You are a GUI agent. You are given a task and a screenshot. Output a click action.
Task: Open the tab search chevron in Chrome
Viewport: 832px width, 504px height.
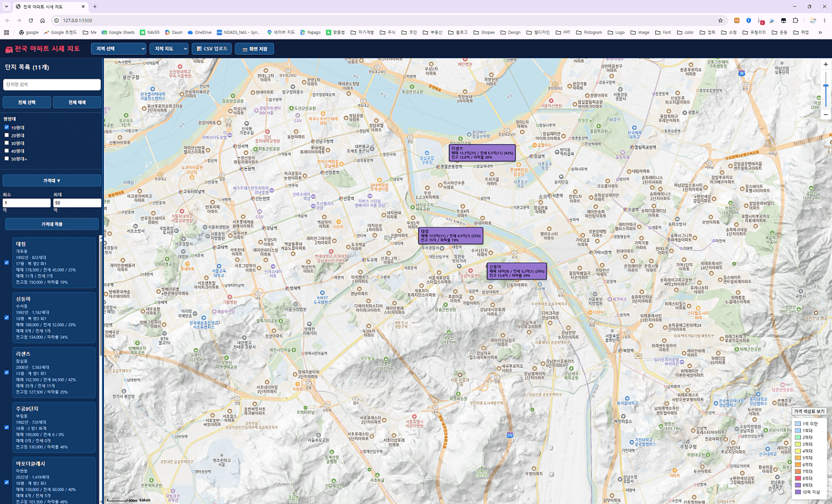[x=7, y=7]
